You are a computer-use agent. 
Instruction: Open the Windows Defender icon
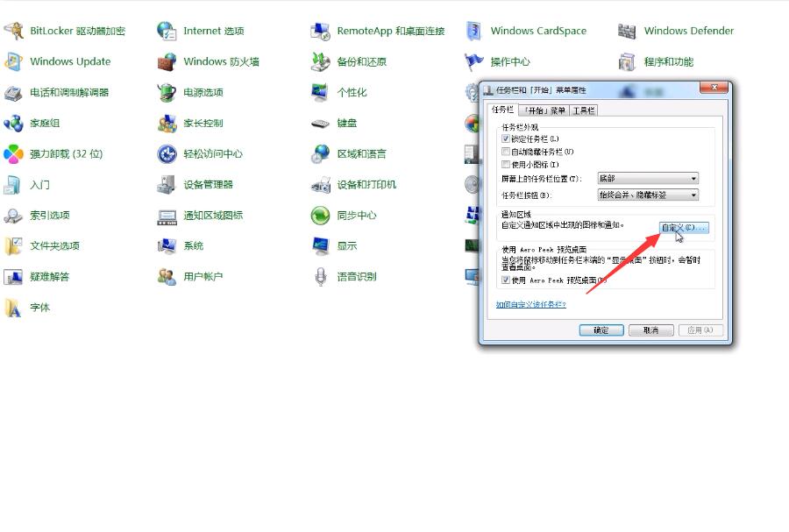628,32
